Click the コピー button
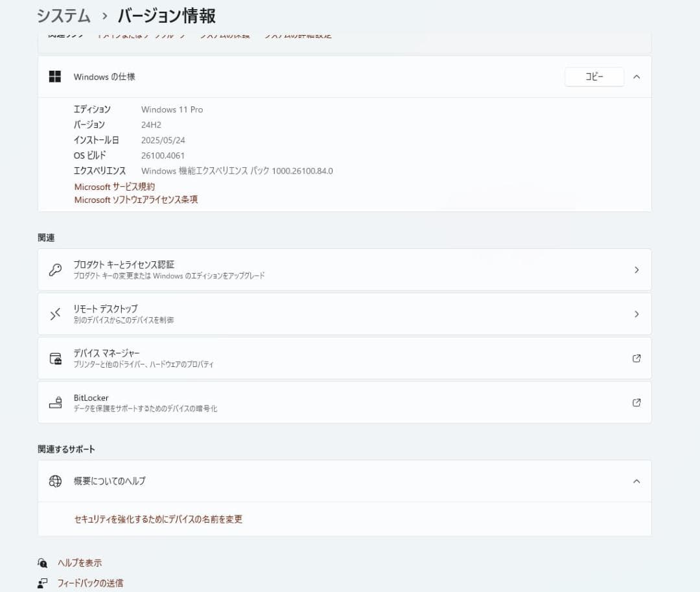The height and width of the screenshot is (592, 700). tap(594, 76)
